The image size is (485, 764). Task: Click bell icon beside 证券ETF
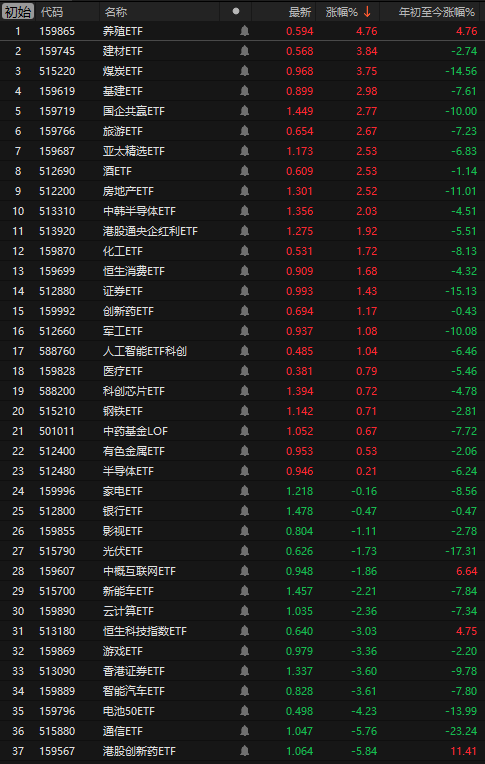pyautogui.click(x=244, y=291)
